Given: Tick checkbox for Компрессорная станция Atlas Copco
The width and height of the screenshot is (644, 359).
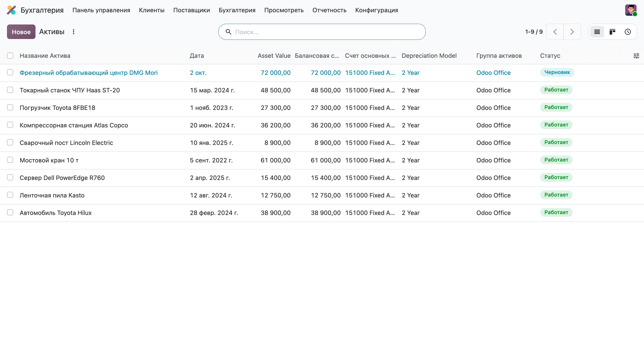Looking at the screenshot, I should (10, 125).
